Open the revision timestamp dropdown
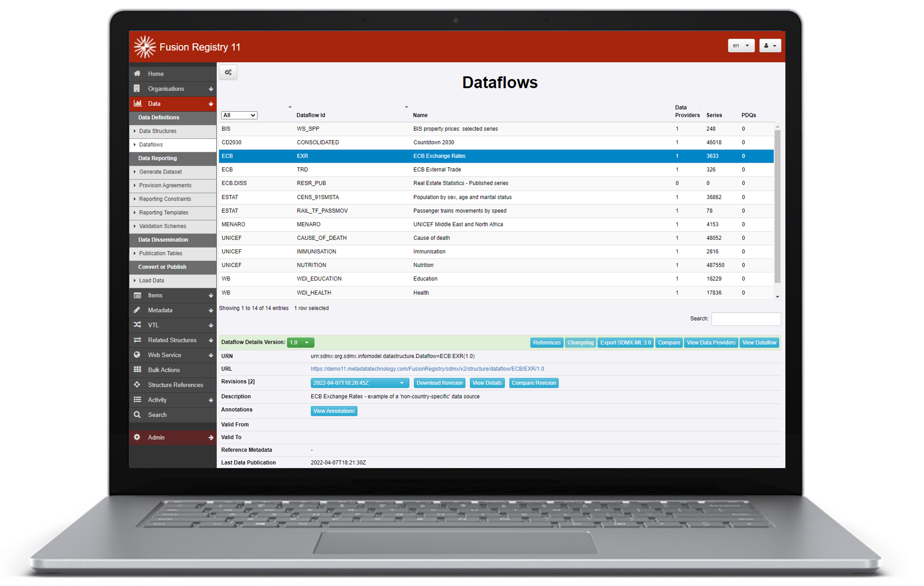 359,383
